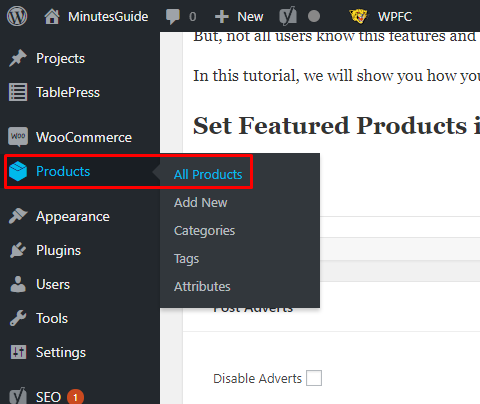Click the WooCommerce woo icon
This screenshot has height=404, width=480.
(x=18, y=137)
